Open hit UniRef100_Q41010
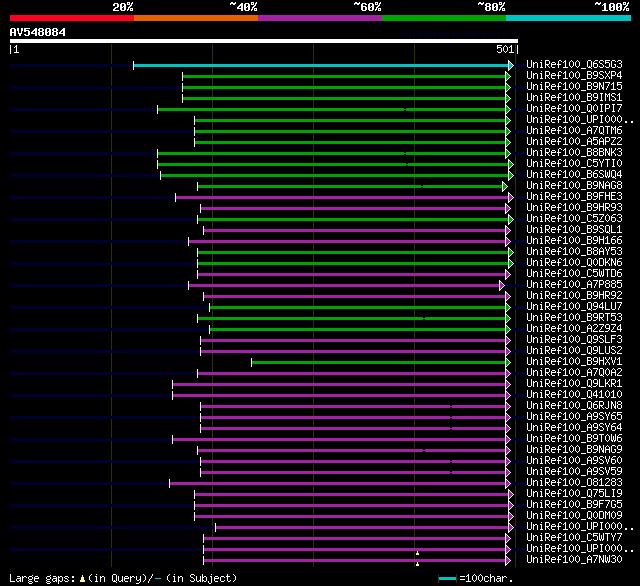The width and height of the screenshot is (640, 586). click(574, 395)
